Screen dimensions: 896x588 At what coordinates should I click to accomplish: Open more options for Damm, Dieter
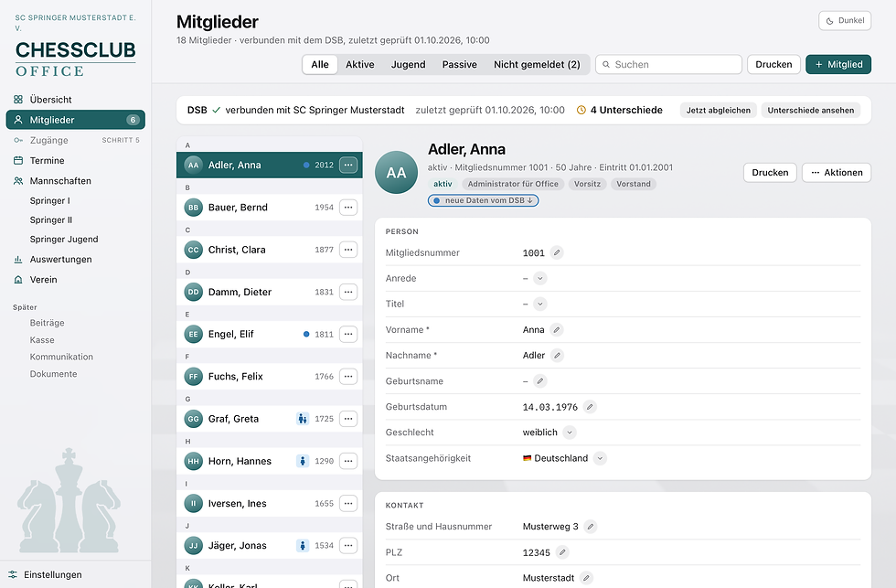[348, 292]
